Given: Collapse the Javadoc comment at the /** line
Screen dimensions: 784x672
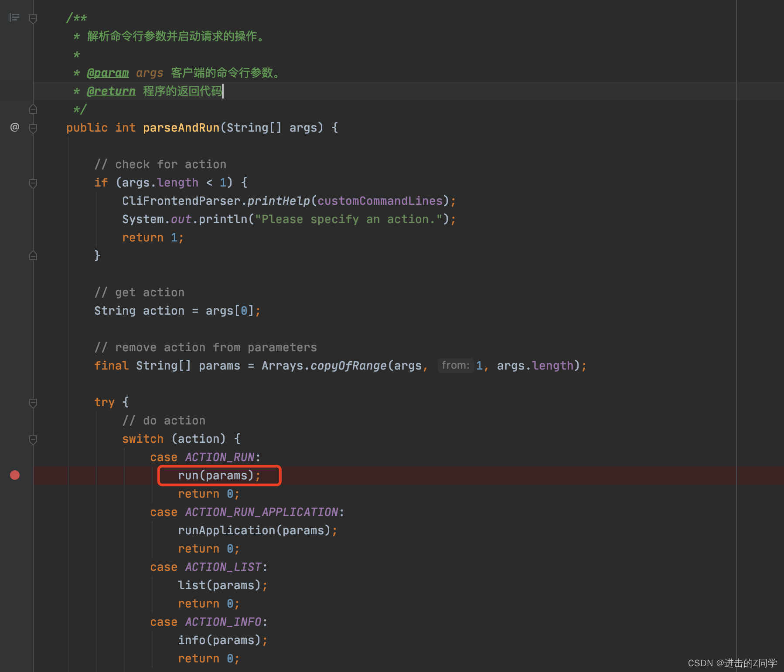Looking at the screenshot, I should (x=33, y=18).
